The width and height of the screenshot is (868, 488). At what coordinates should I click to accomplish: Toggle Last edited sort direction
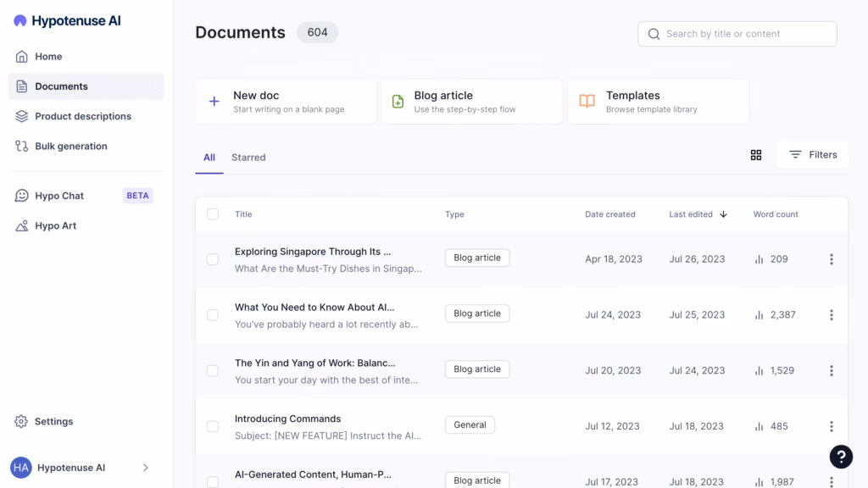[x=724, y=214]
